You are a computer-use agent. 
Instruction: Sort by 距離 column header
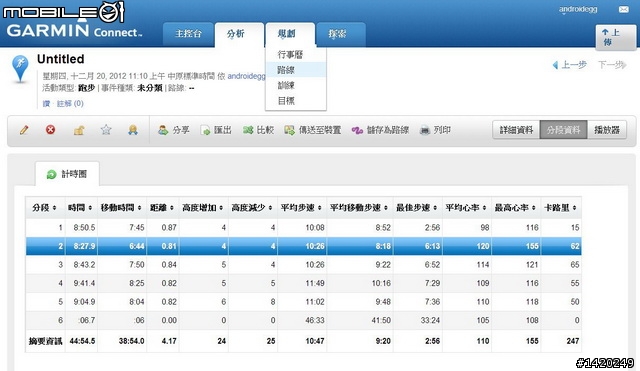click(162, 208)
